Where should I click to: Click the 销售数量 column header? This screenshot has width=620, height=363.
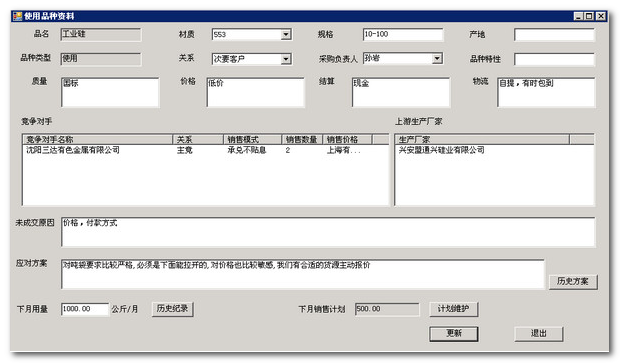click(302, 139)
